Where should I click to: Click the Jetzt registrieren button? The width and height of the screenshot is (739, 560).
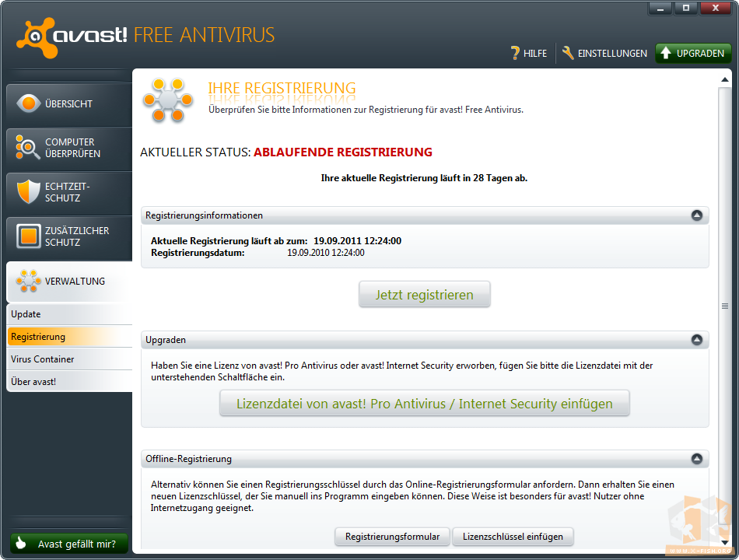[x=424, y=295]
